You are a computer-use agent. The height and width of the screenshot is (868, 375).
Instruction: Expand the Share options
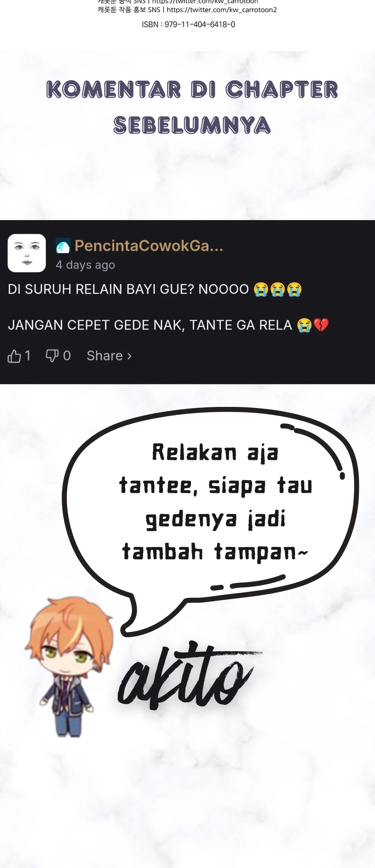(x=109, y=356)
